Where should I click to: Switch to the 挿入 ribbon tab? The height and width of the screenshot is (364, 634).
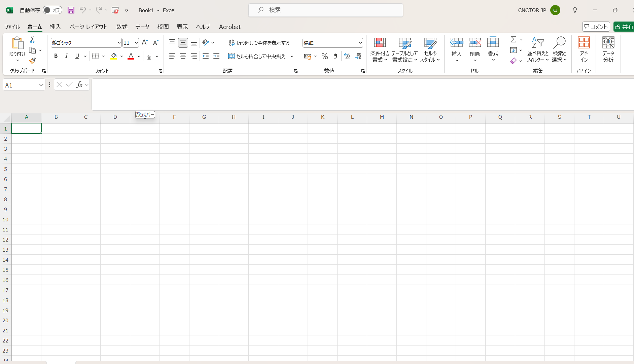[55, 27]
